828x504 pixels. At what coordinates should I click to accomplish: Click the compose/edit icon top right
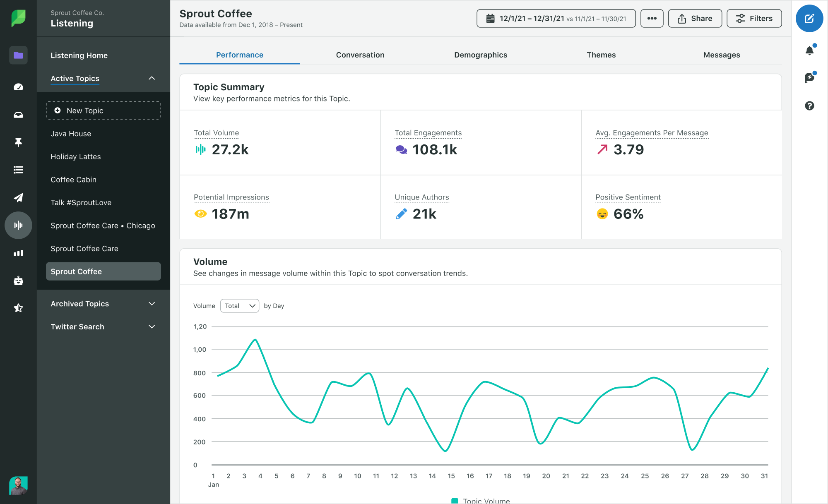(x=810, y=18)
